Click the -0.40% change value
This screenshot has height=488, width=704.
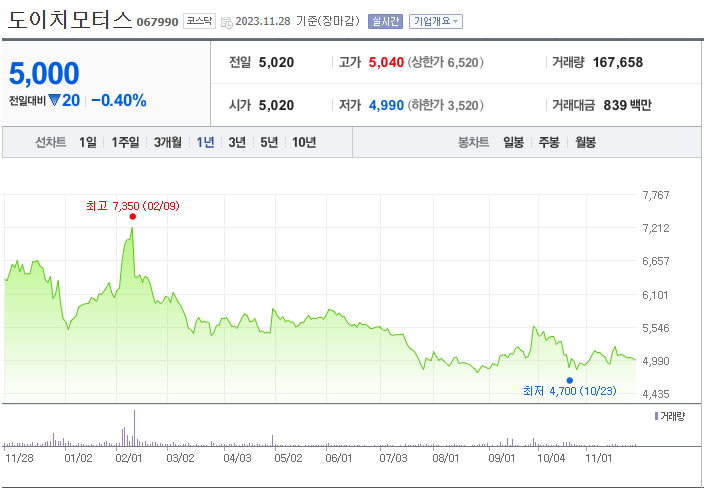[119, 101]
